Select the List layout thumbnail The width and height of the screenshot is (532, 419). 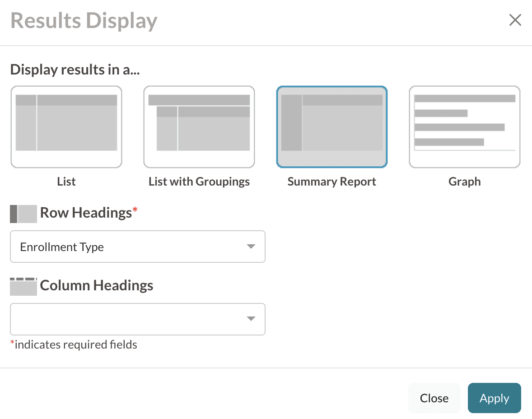(x=66, y=127)
